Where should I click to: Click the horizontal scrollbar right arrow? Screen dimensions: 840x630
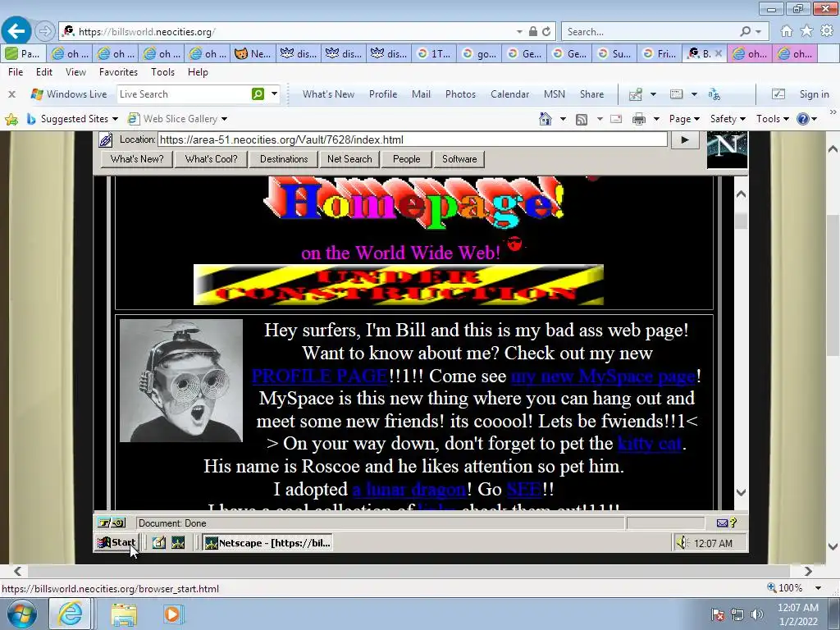(x=808, y=571)
